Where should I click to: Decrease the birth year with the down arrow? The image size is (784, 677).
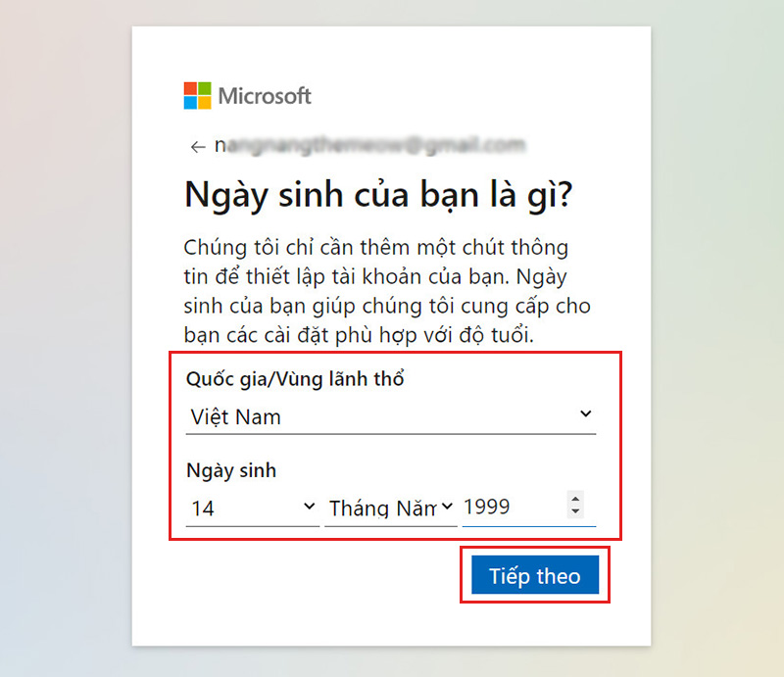(x=575, y=511)
